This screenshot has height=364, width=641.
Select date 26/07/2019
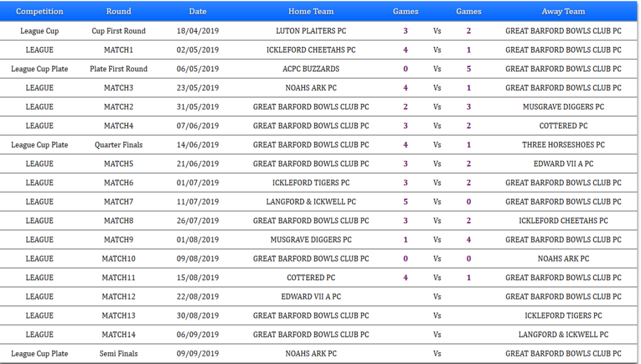click(x=197, y=221)
